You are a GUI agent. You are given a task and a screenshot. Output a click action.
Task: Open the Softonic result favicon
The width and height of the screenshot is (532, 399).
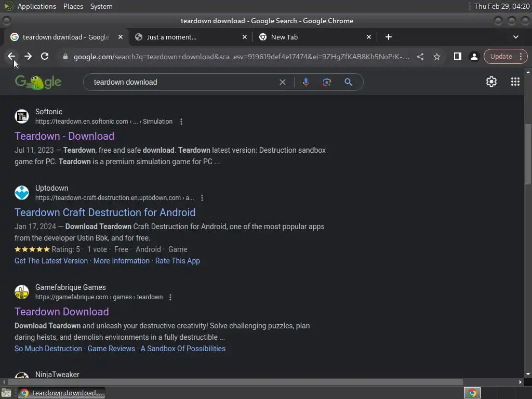pyautogui.click(x=22, y=116)
